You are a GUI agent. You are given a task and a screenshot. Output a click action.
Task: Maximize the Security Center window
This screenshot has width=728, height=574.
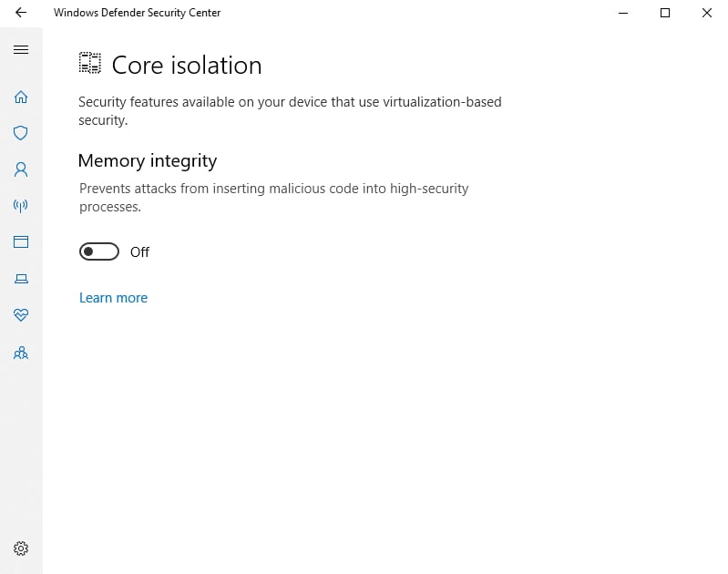pyautogui.click(x=665, y=13)
